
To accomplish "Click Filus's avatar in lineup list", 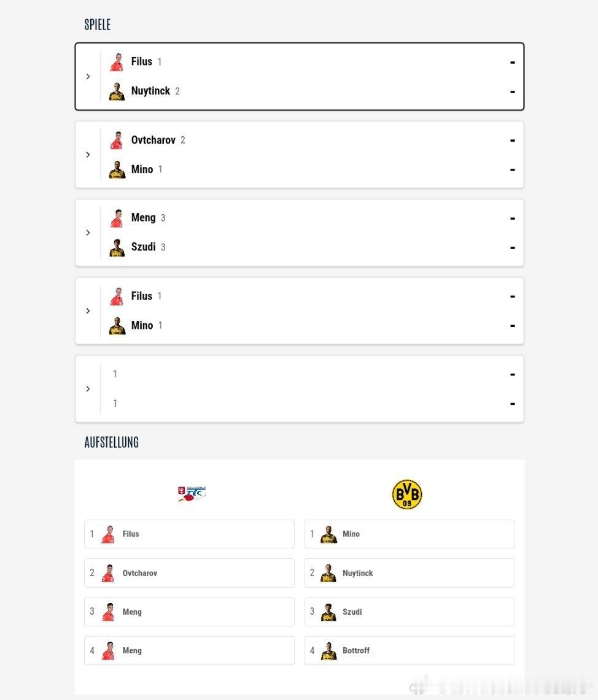I will (x=108, y=534).
